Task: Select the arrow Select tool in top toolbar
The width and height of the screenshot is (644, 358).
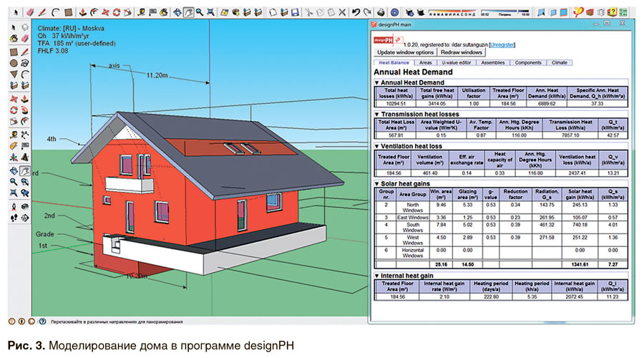Action: point(16,12)
